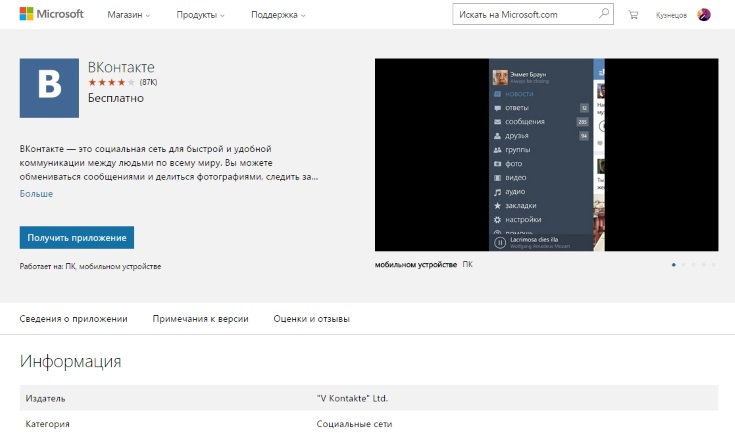
Task: Select the ПК screenshot filter
Action: [x=467, y=264]
